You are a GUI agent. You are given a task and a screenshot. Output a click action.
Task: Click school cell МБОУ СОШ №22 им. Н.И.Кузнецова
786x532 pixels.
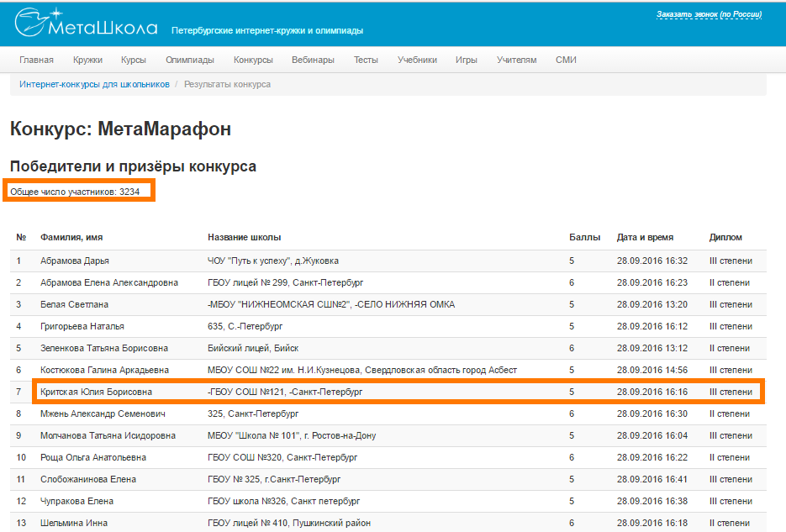362,370
